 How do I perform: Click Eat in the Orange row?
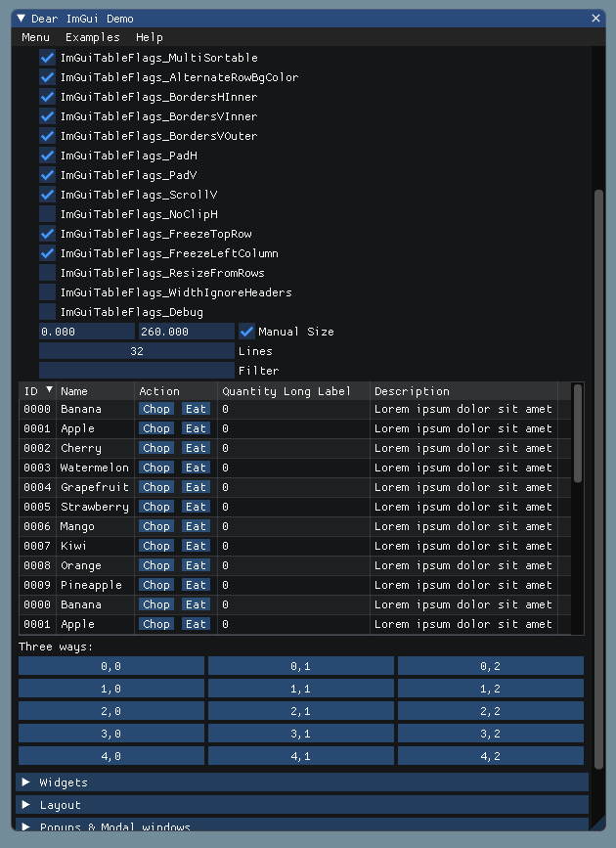[196, 565]
